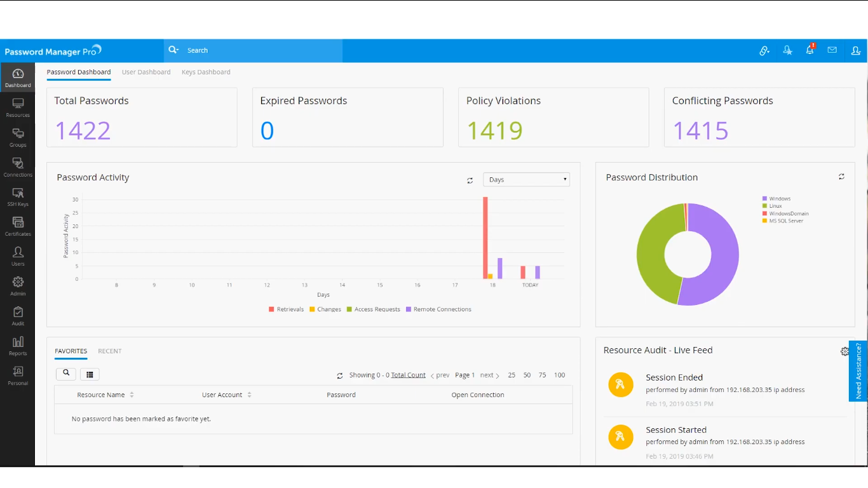Viewport: 868px width, 488px height.
Task: Open the Audit sidebar icon
Action: tap(18, 316)
